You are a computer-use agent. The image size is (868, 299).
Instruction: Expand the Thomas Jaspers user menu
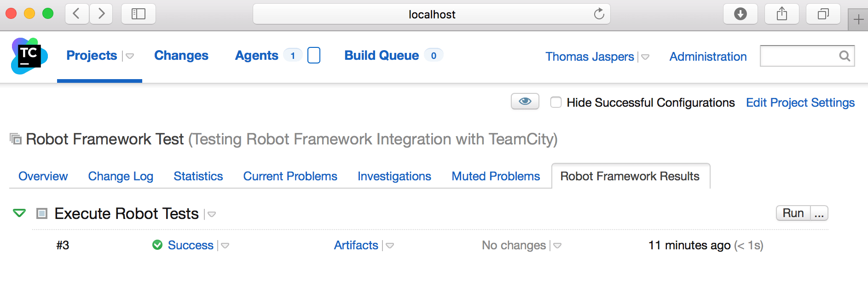click(645, 57)
